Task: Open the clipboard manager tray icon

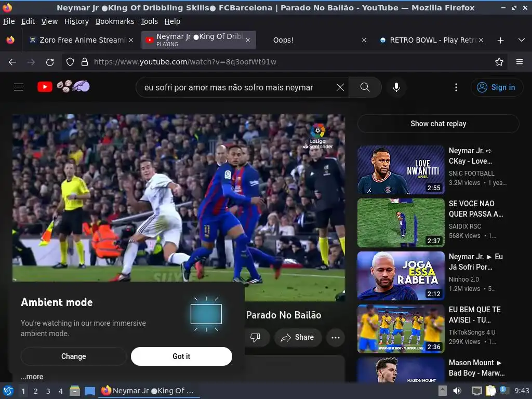Action: (x=490, y=391)
